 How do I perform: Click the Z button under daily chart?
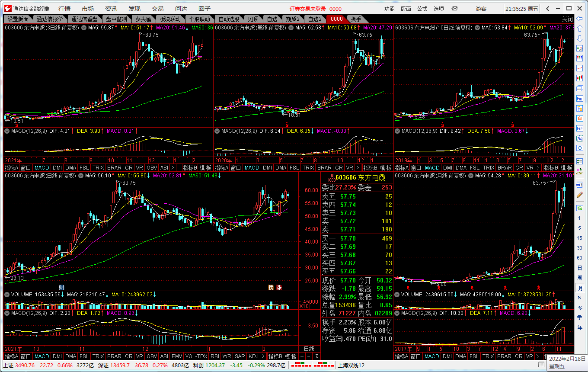point(316,356)
